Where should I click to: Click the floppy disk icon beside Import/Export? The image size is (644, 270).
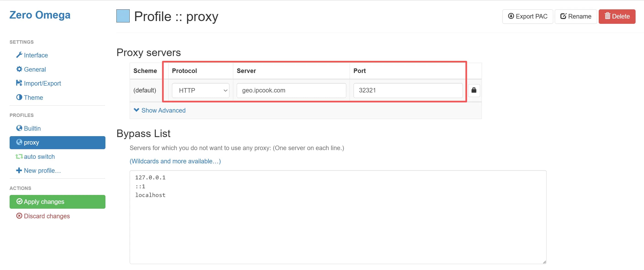tap(19, 83)
